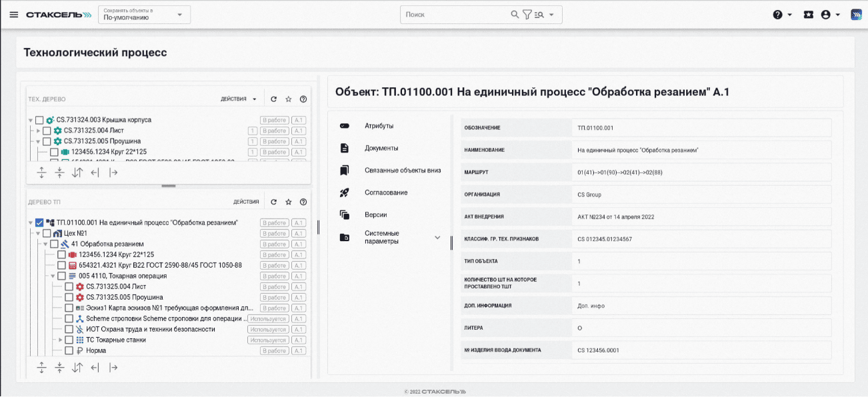This screenshot has height=397, width=868.
Task: Open help icon in Тех. дерево panel
Action: point(303,99)
